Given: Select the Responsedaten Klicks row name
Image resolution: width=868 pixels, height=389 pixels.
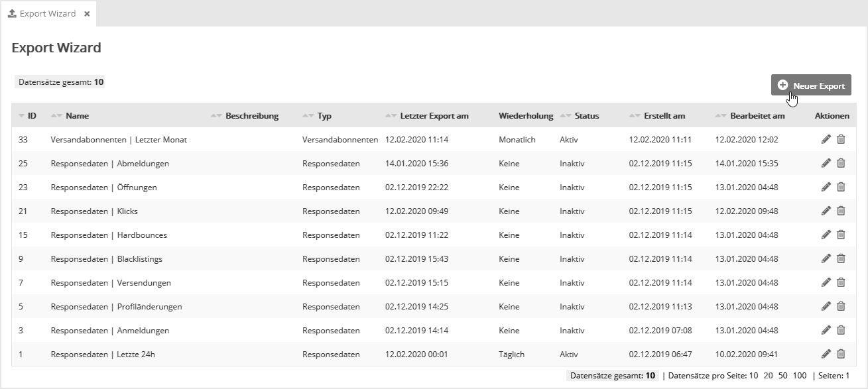Looking at the screenshot, I should (x=94, y=211).
